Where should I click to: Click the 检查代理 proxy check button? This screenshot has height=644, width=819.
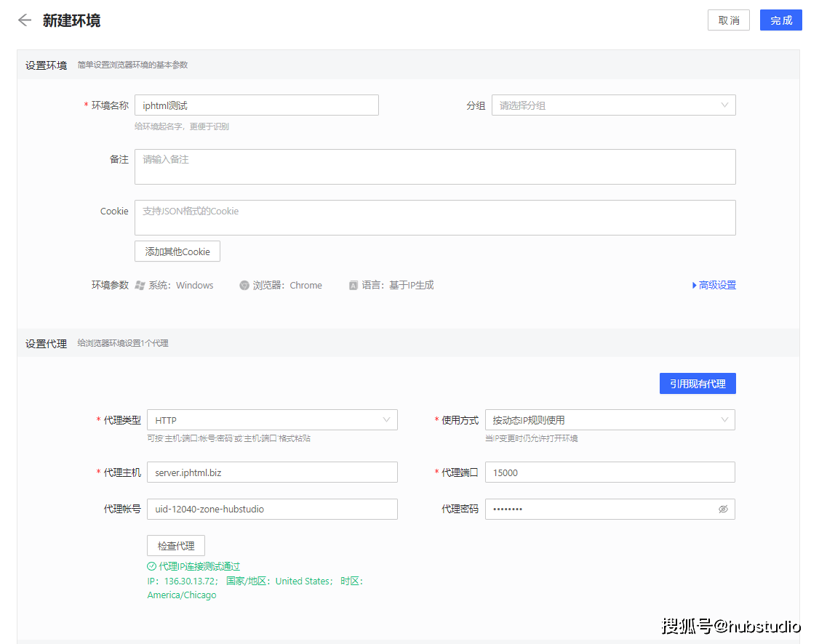(175, 545)
